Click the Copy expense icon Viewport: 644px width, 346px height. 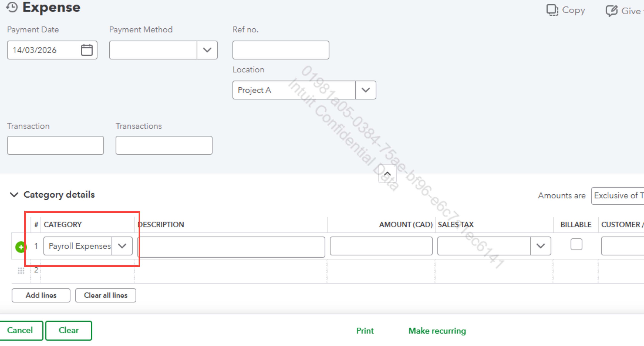pyautogui.click(x=552, y=10)
